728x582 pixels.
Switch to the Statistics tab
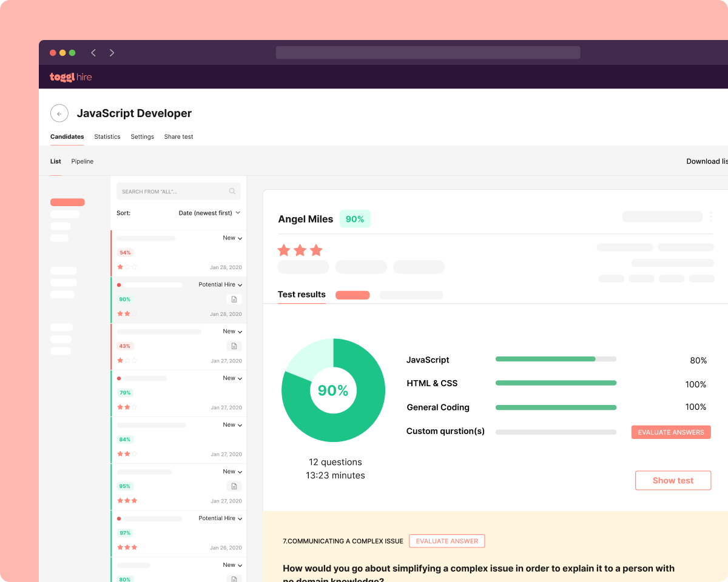107,137
